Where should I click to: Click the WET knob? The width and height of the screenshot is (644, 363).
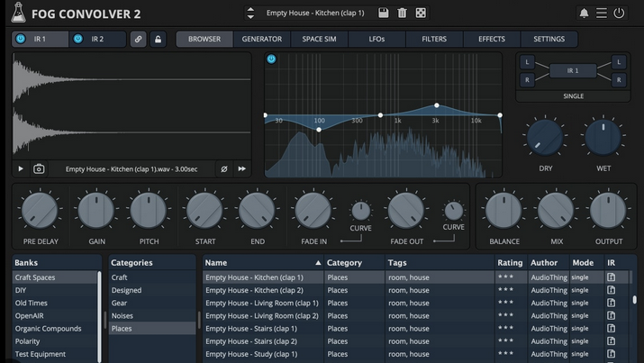pyautogui.click(x=603, y=138)
